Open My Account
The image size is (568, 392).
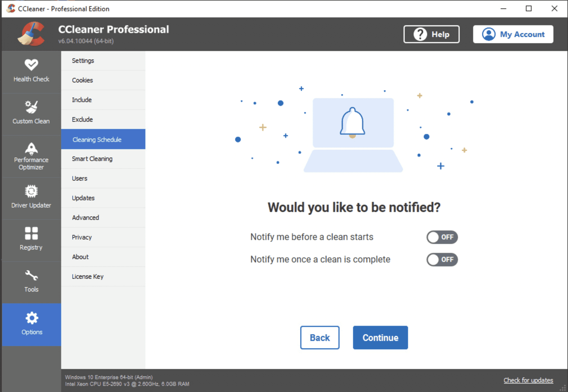(513, 34)
